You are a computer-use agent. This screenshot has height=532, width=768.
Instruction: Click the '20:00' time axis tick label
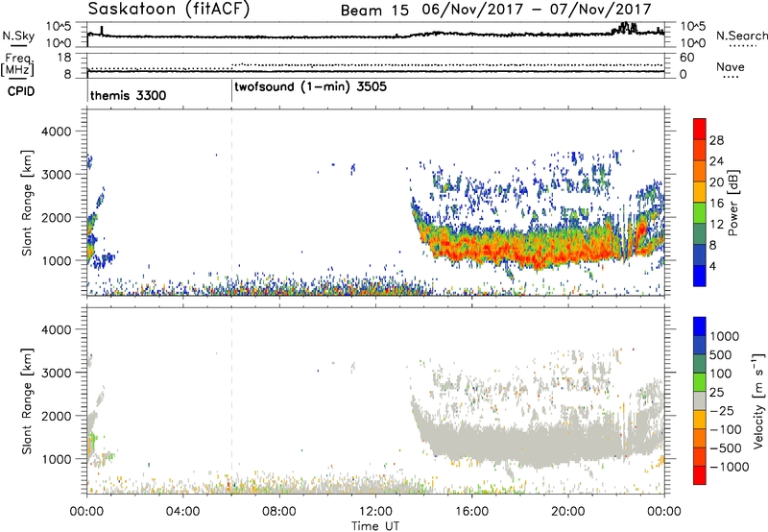click(567, 512)
